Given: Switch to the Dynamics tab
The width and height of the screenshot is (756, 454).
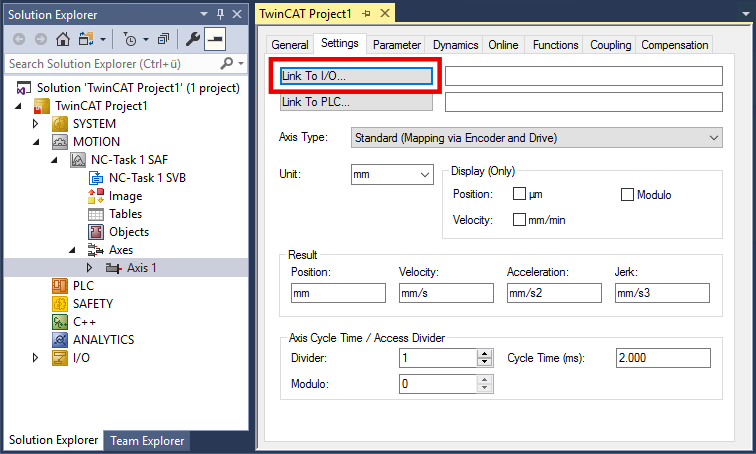Looking at the screenshot, I should click(x=455, y=45).
